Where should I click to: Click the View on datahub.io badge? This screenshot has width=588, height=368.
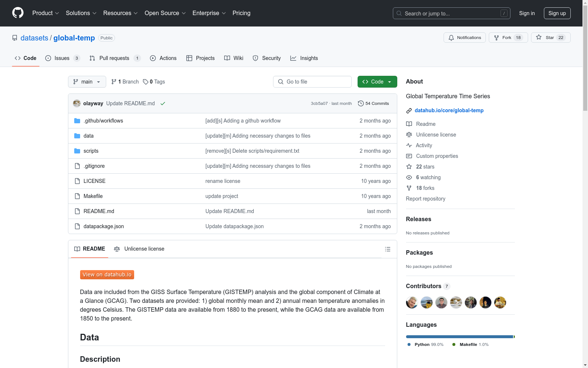tap(107, 275)
